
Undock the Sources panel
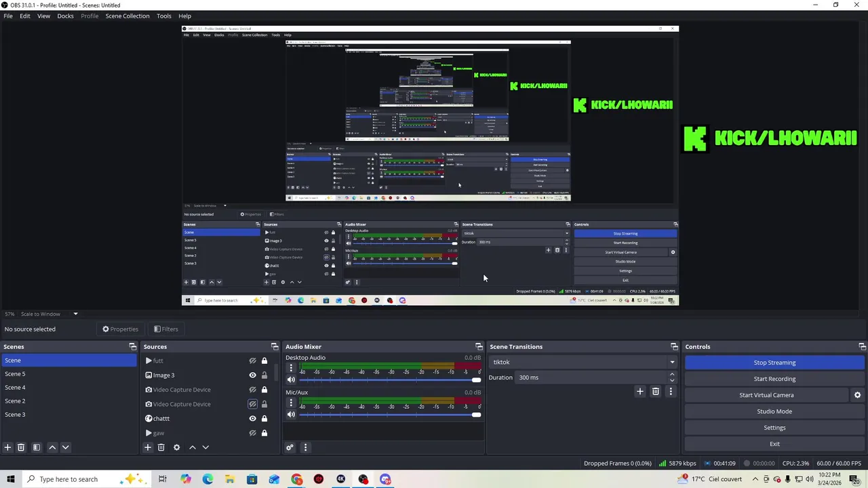click(275, 346)
